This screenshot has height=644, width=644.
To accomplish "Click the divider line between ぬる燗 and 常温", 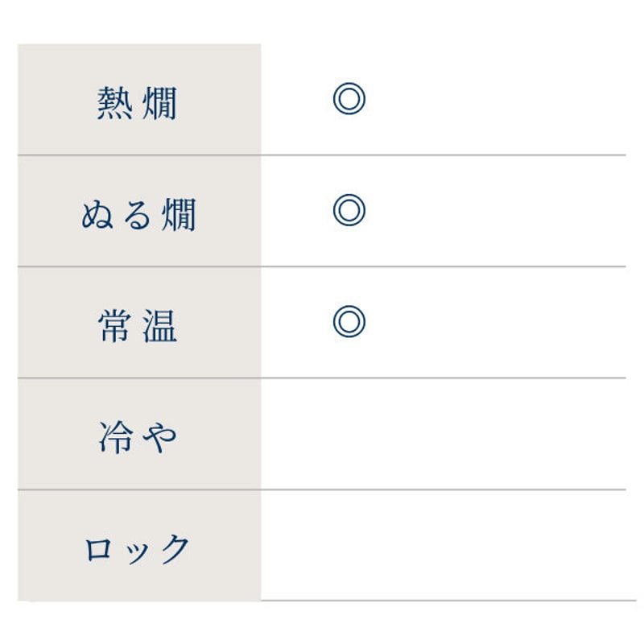I will pos(321,266).
